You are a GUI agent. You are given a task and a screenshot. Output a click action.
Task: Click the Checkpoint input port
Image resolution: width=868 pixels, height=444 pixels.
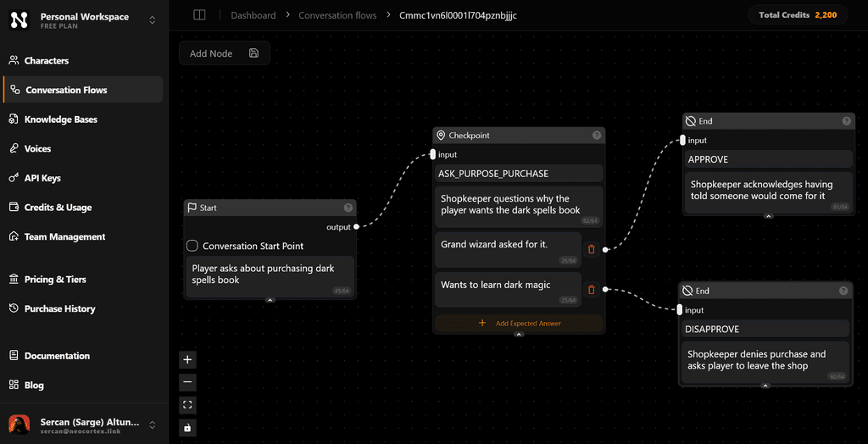click(x=433, y=154)
